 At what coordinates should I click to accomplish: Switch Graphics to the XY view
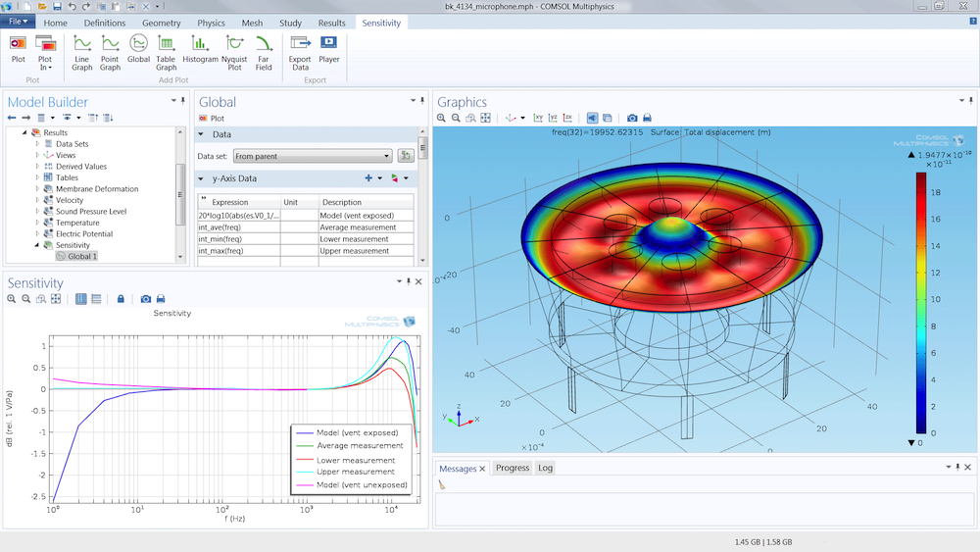pos(538,118)
